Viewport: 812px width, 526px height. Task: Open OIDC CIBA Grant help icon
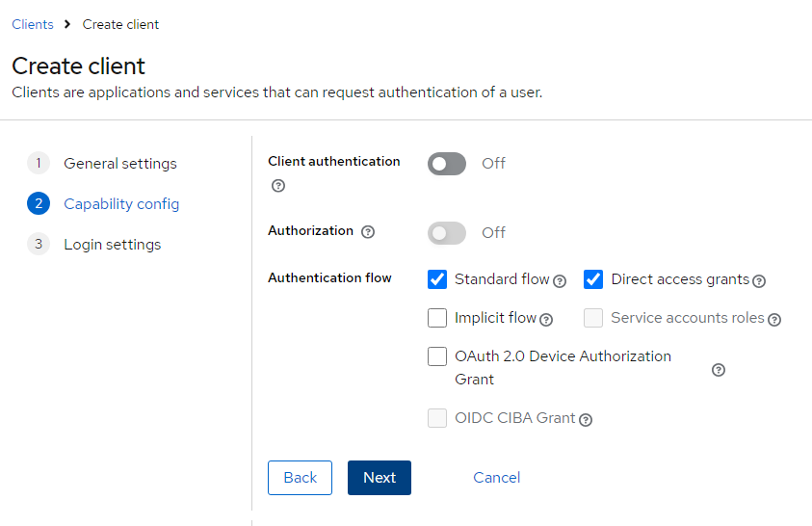(x=586, y=420)
